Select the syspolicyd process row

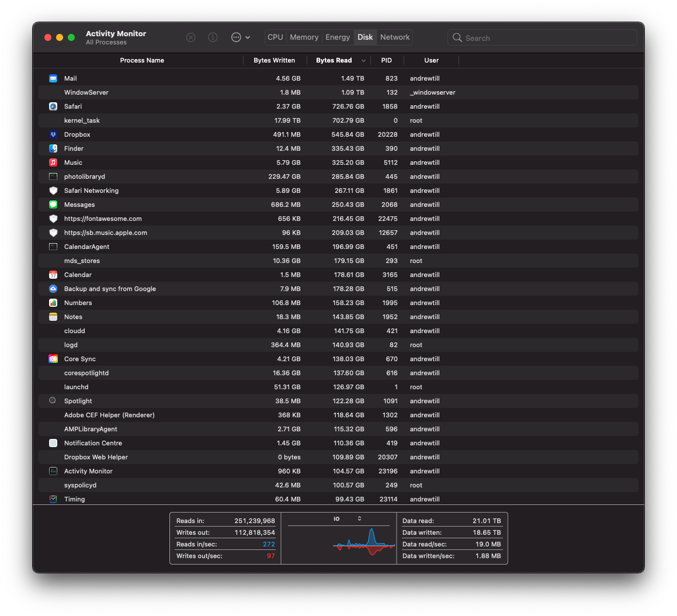(339, 485)
